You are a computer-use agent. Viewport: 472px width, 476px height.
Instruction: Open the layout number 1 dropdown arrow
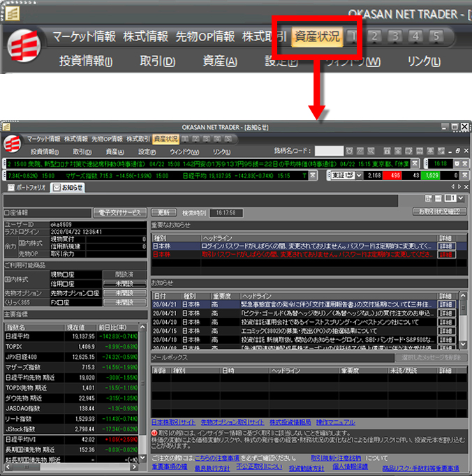pyautogui.click(x=461, y=198)
